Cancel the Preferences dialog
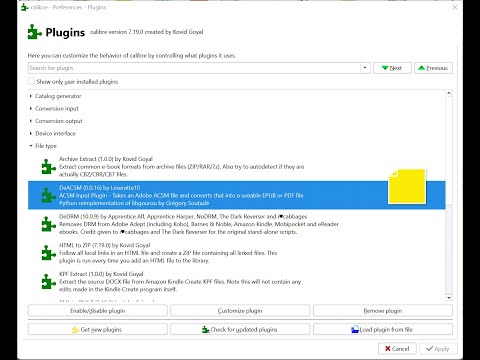 [397, 349]
